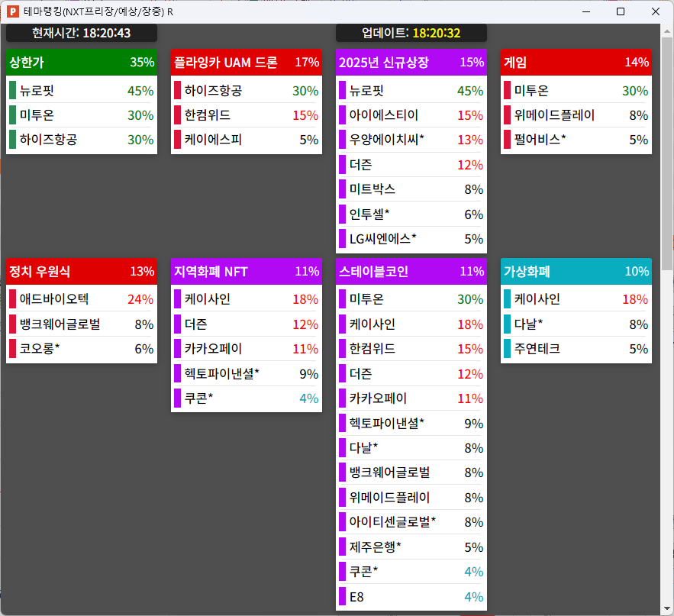Open the 가상화폐 theme header
The height and width of the screenshot is (616, 674).
[576, 271]
